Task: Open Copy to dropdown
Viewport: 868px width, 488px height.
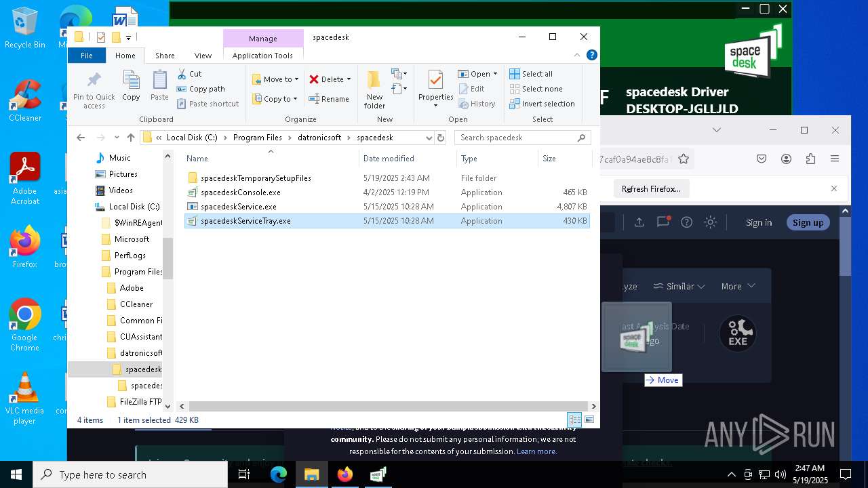Action: (x=275, y=99)
